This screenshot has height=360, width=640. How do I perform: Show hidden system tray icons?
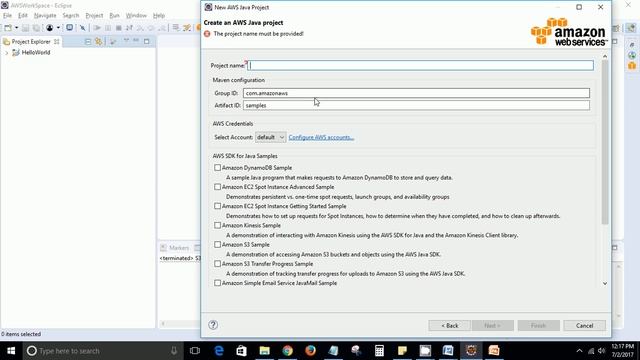(579, 351)
